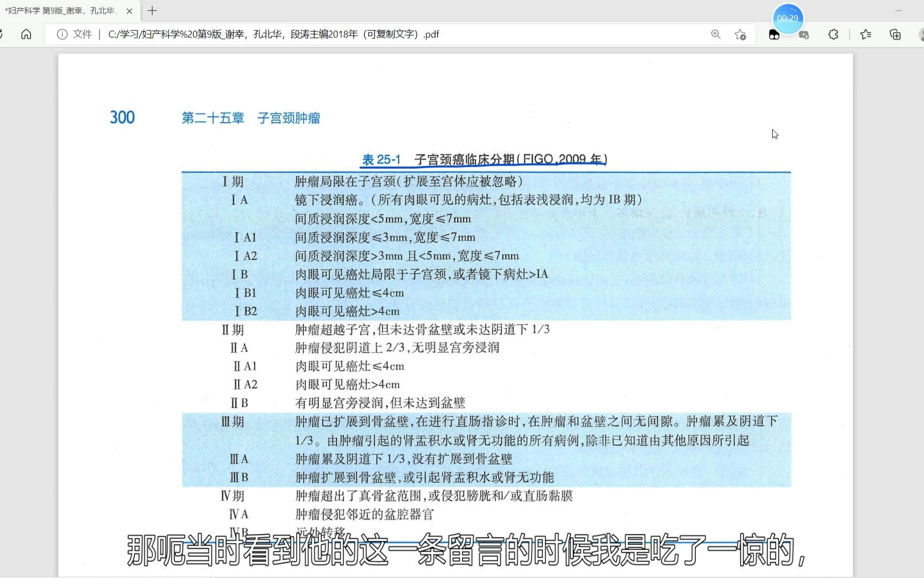Click the row label ⅠB1
Image resolution: width=924 pixels, height=578 pixels.
(x=245, y=293)
